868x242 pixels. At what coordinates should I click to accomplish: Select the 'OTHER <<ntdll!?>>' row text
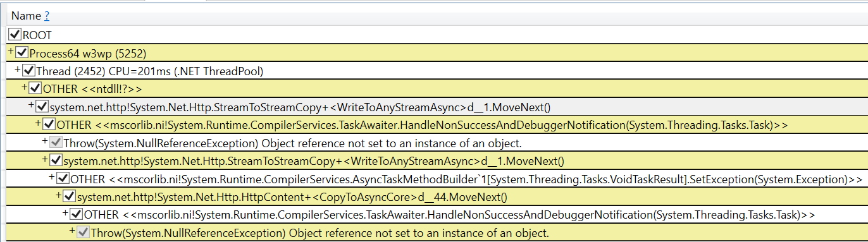93,90
